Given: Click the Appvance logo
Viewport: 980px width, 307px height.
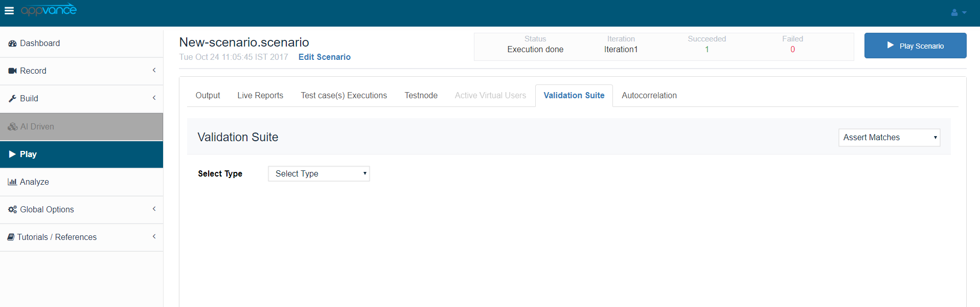Looking at the screenshot, I should pyautogui.click(x=49, y=10).
